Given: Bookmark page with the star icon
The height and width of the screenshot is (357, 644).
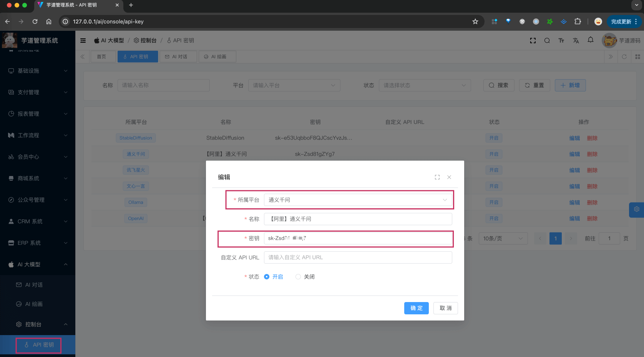Looking at the screenshot, I should click(475, 22).
